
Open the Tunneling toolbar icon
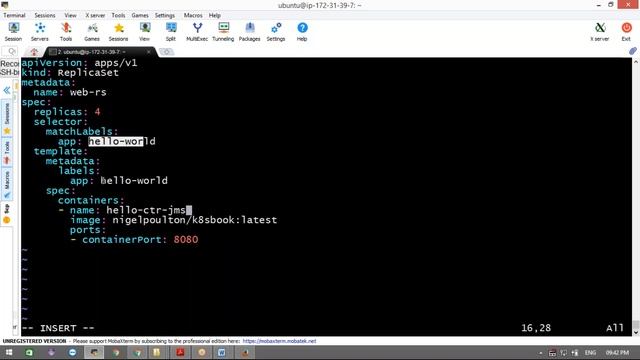click(x=223, y=32)
